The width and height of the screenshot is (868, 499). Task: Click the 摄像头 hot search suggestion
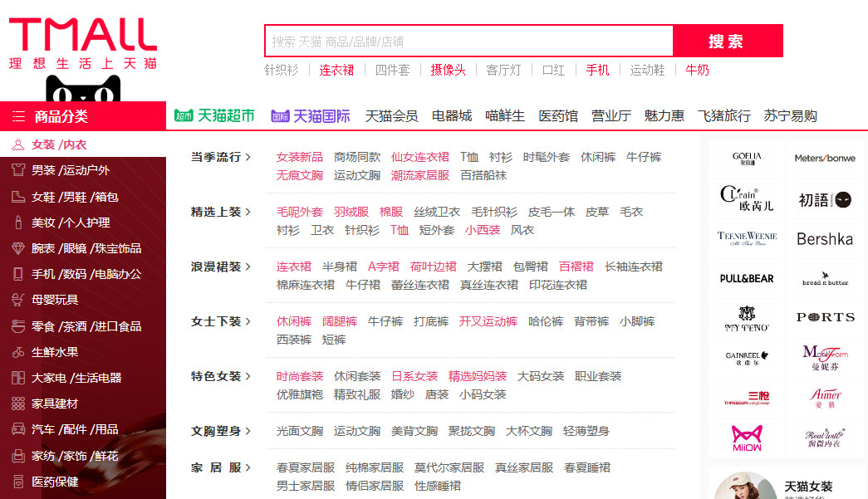point(448,71)
